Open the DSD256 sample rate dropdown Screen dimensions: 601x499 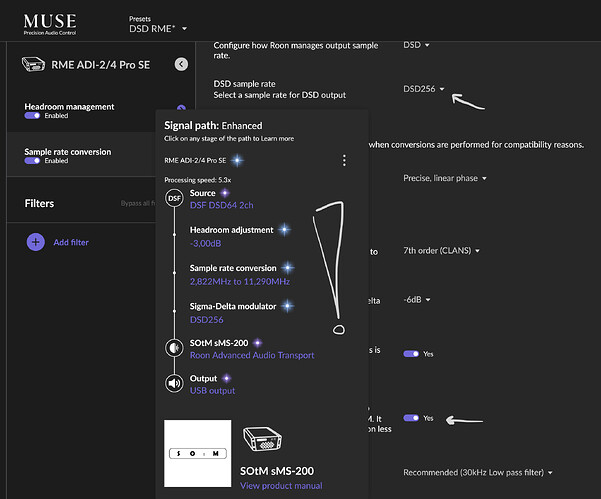pyautogui.click(x=424, y=89)
